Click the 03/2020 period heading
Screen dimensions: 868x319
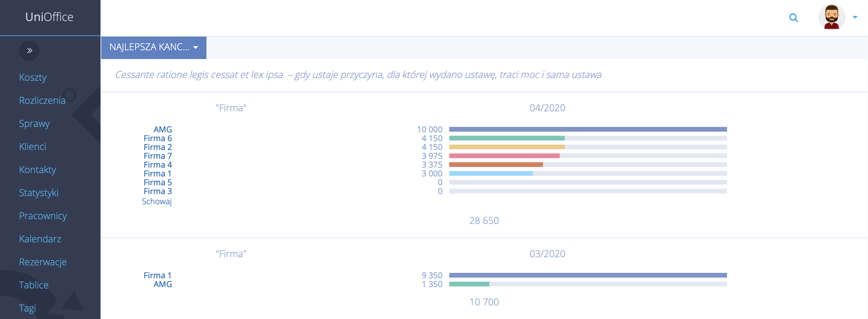[547, 254]
